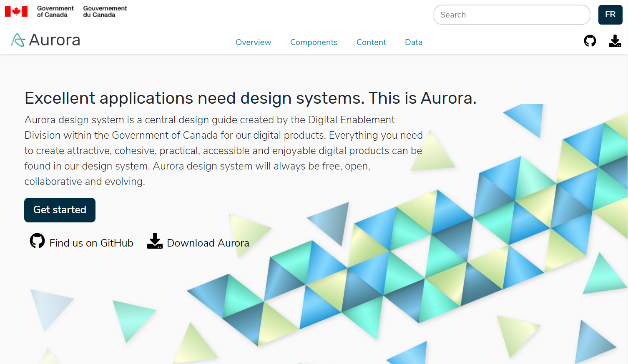Screen dimensions: 628x364
Task: Click the Aurora design system description paragraph
Action: [224, 151]
